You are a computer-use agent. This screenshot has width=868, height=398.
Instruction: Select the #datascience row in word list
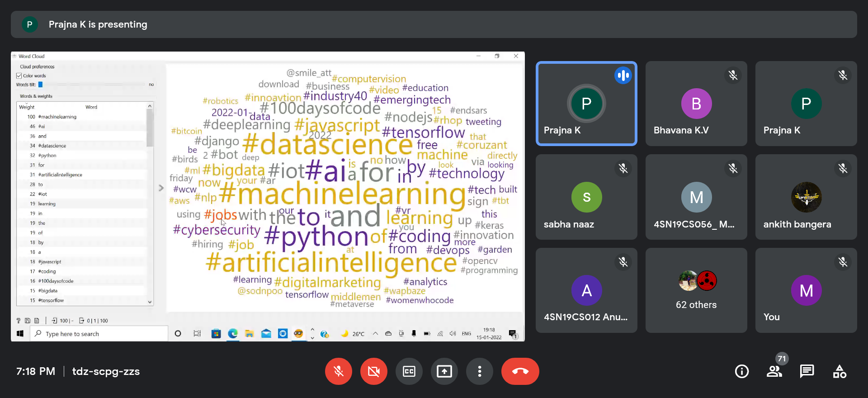pos(52,146)
